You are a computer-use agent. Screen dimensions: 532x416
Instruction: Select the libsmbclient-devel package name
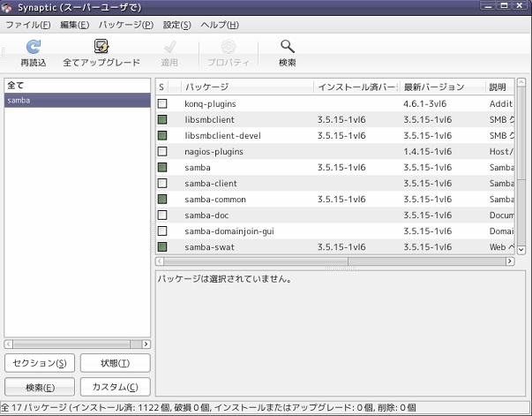(x=222, y=135)
